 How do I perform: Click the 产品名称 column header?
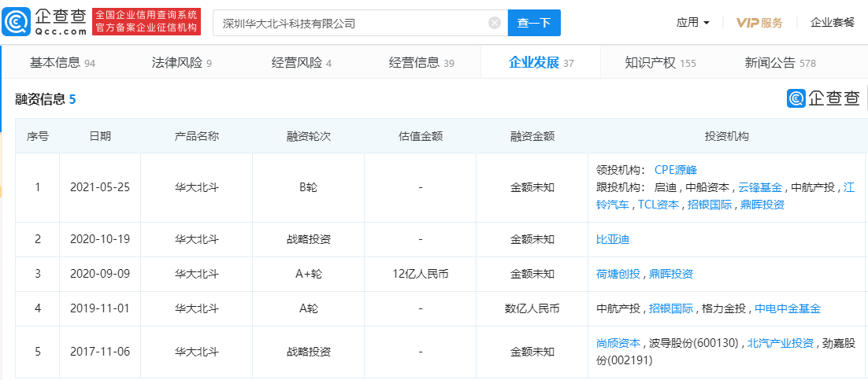[196, 137]
